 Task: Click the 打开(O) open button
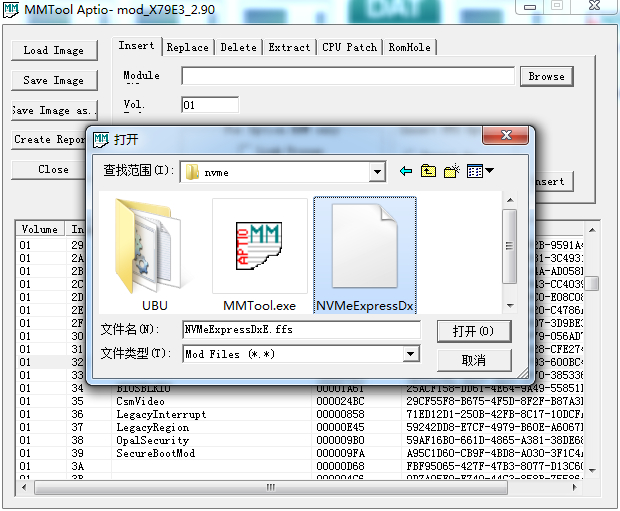474,331
